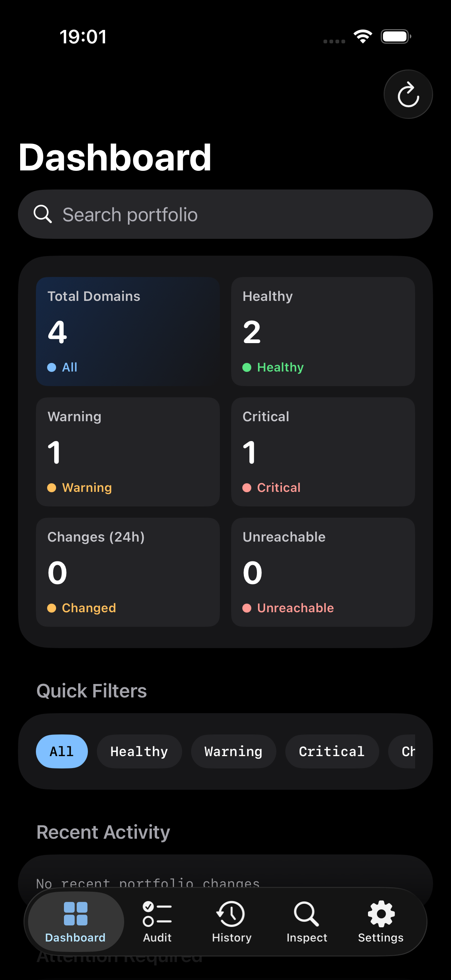Open the Unreachable count card
This screenshot has width=451, height=980.
pyautogui.click(x=323, y=572)
